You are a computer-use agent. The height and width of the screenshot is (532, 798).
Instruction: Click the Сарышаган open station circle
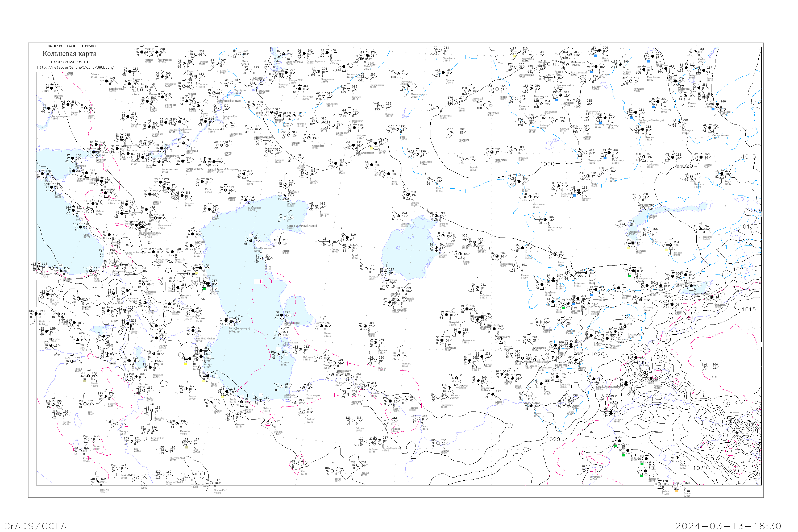pos(626,224)
